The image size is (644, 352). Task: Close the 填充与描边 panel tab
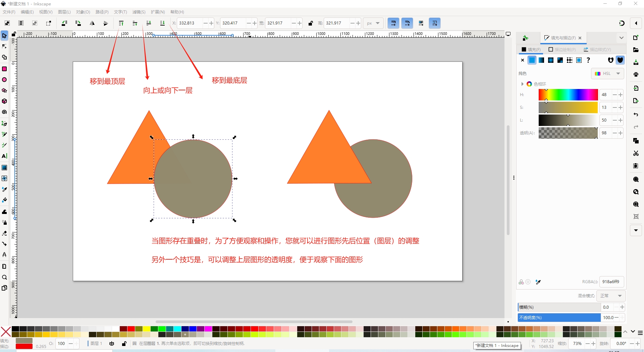click(580, 38)
